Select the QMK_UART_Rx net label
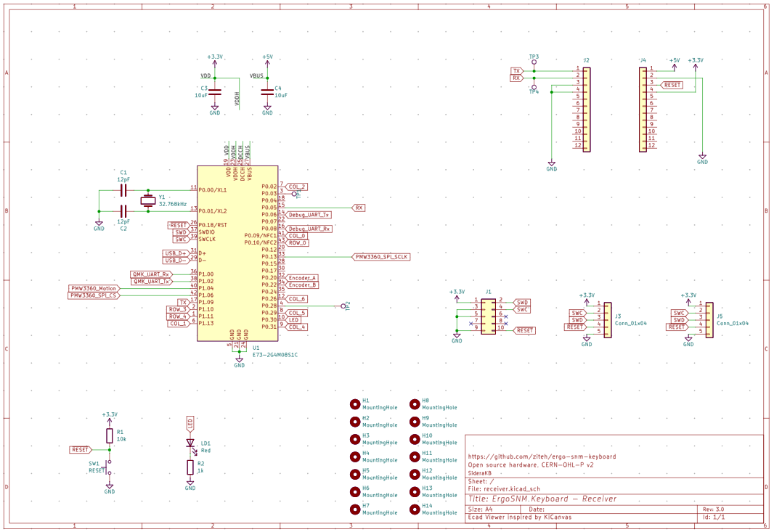Screen dimensions: 774x532 point(152,274)
